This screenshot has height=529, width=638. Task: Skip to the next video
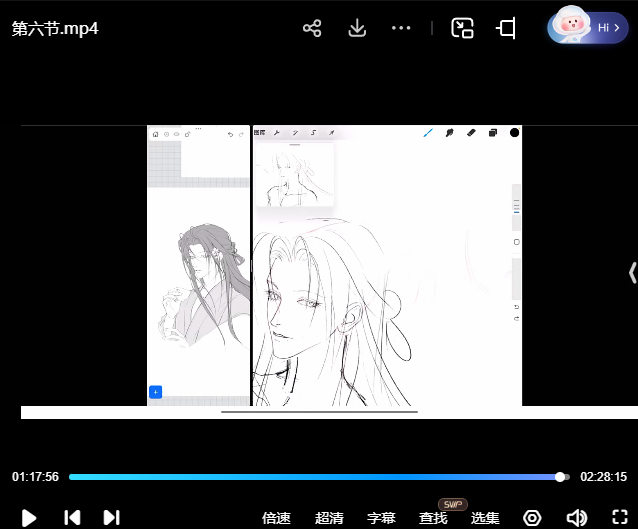click(112, 517)
